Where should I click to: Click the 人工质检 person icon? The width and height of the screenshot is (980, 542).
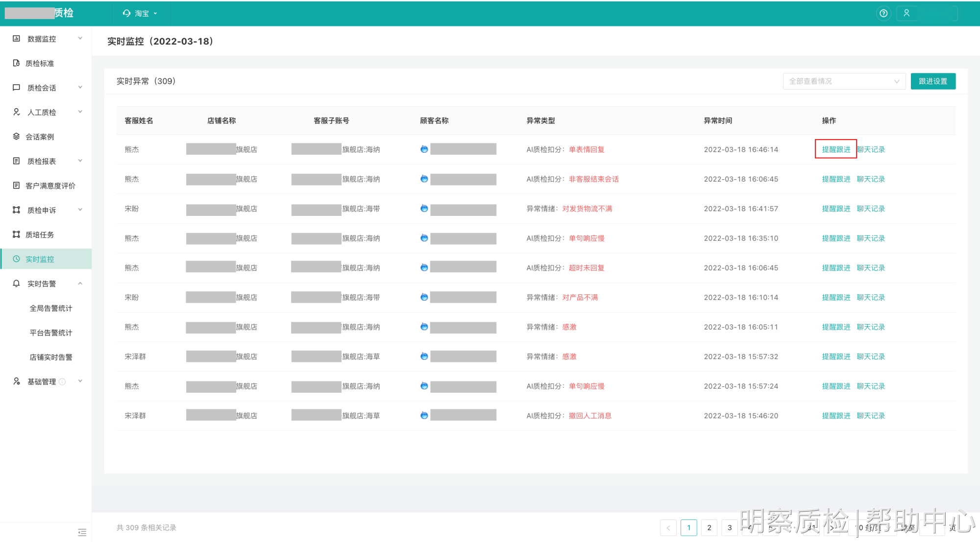16,112
